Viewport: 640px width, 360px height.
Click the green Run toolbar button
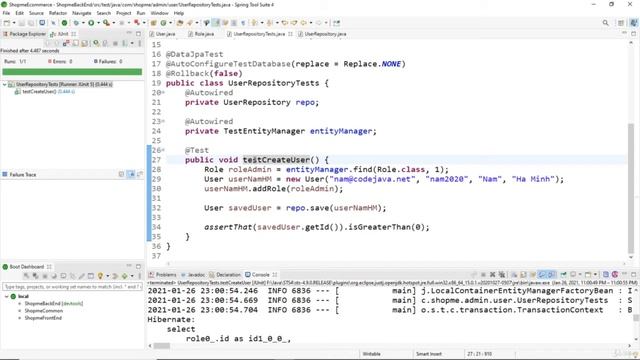click(91, 23)
